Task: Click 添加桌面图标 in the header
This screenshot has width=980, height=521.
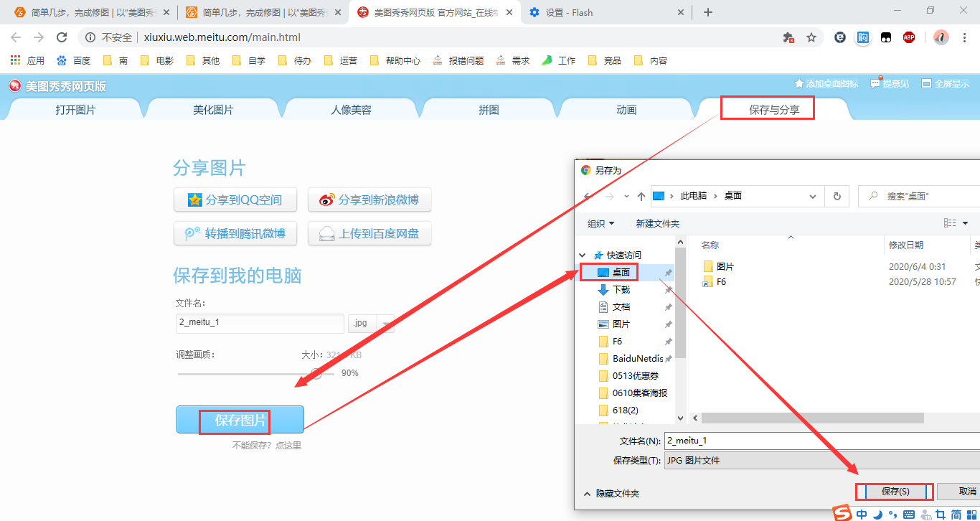Action: [x=826, y=84]
